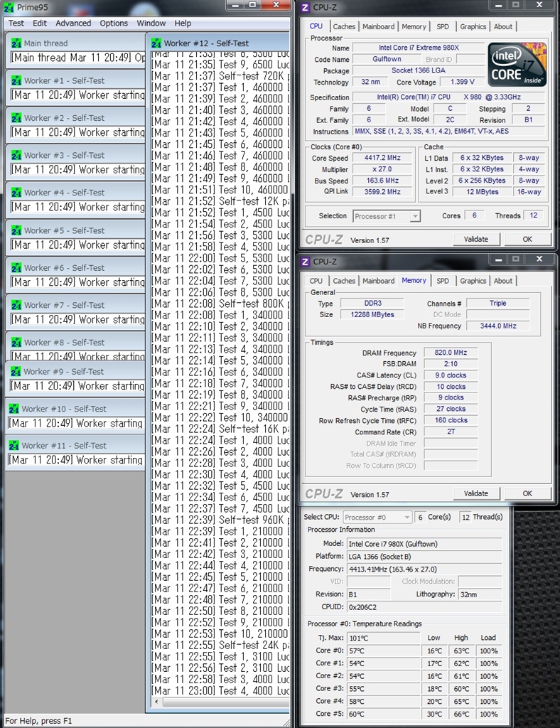This screenshot has width=560, height=728.
Task: Click the Worker #12 window icon
Action: point(156,43)
